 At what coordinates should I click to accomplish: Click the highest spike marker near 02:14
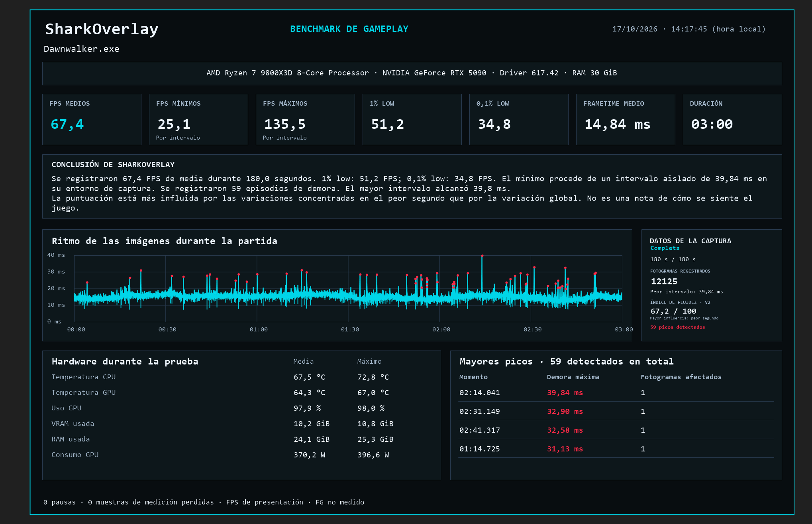click(x=482, y=256)
